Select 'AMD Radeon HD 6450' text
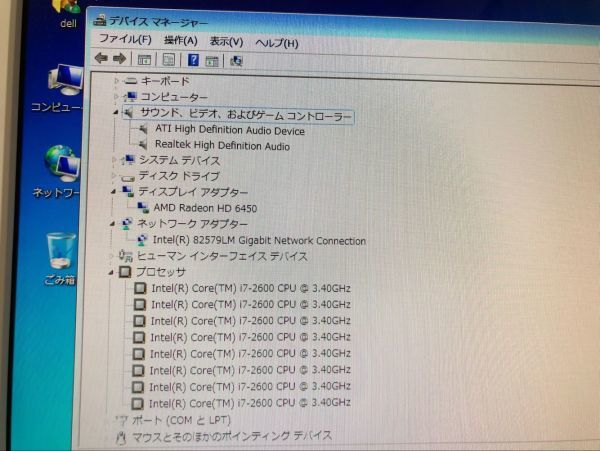The image size is (600, 451). (205, 208)
